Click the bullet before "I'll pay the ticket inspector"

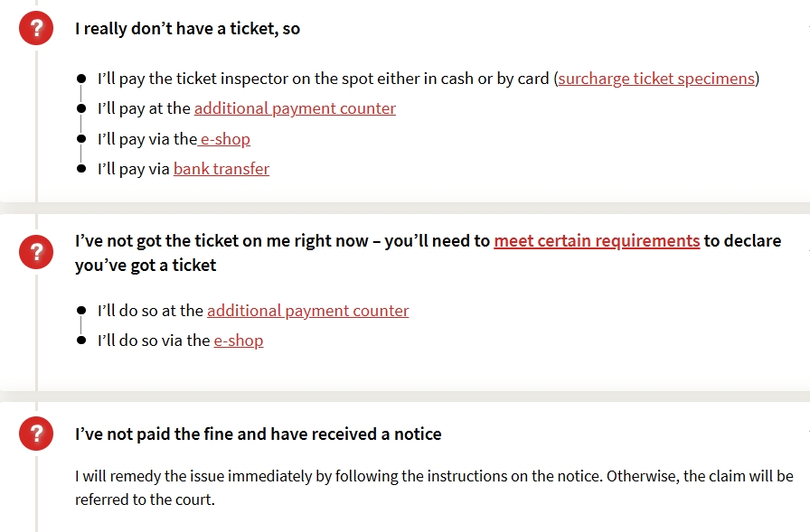coord(81,79)
